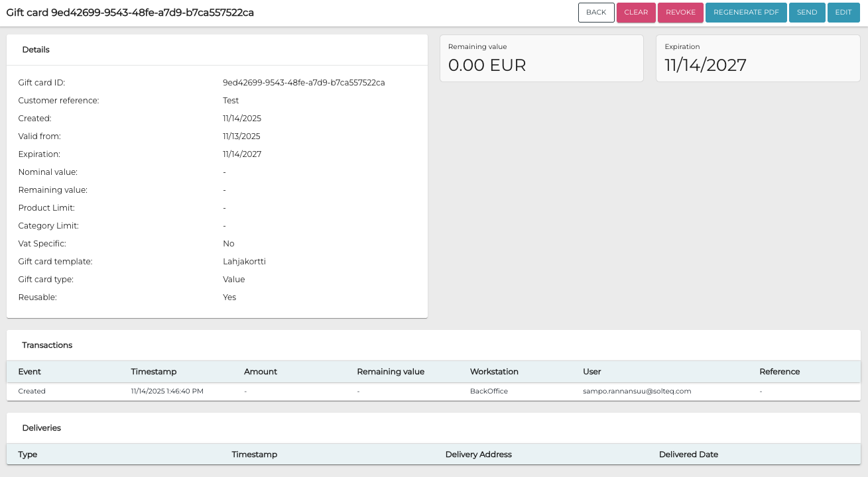The height and width of the screenshot is (477, 868).
Task: Click the Event column header in Transactions
Action: pos(30,372)
